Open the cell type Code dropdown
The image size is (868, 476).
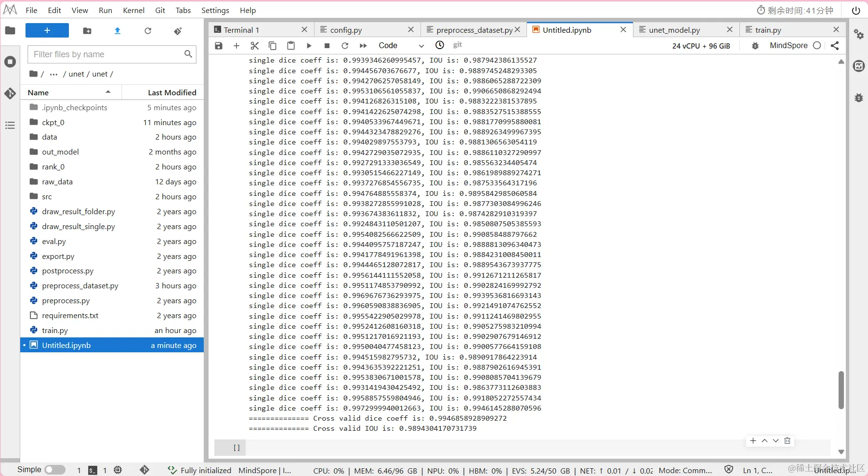(401, 45)
